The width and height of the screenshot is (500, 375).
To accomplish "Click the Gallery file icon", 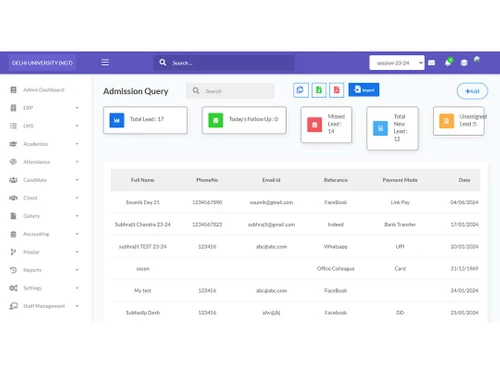I will tap(13, 216).
